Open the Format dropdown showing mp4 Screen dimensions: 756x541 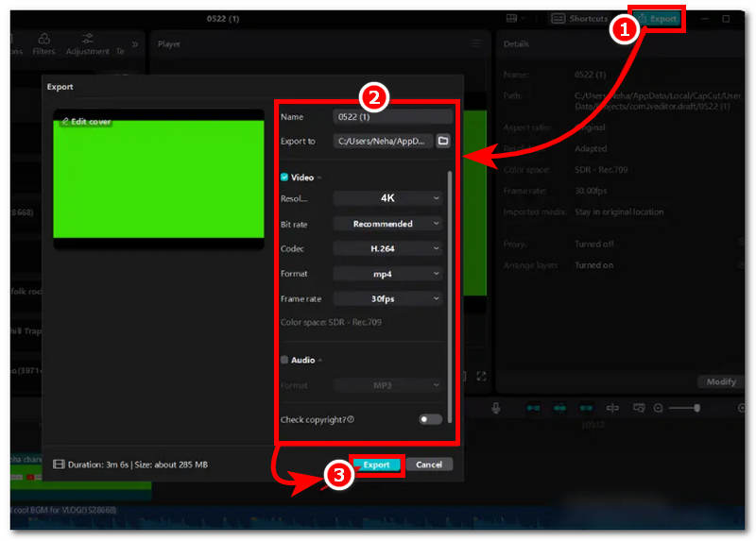[388, 274]
